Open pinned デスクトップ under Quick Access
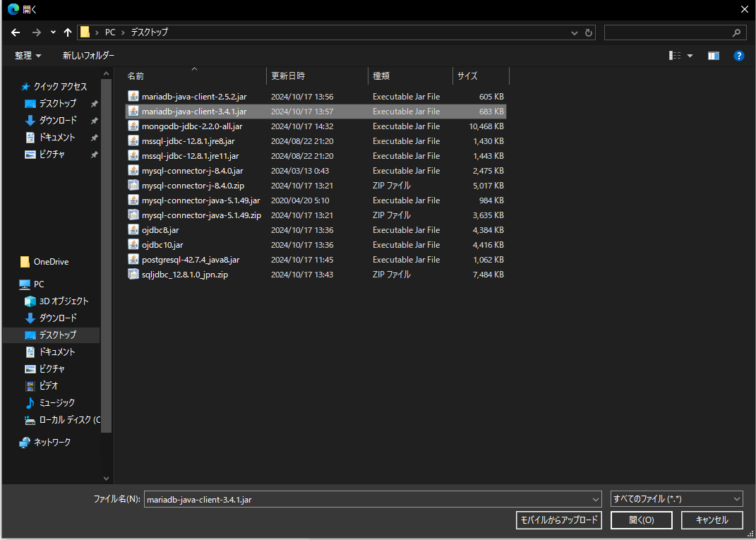The image size is (756, 540). 51,104
